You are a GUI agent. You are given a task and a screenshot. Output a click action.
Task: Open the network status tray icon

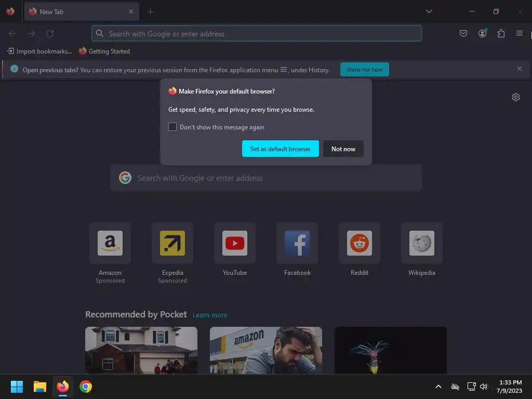[x=471, y=387]
